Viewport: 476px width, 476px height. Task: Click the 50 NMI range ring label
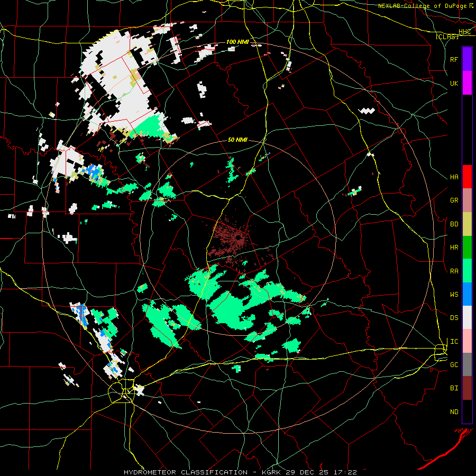[237, 140]
